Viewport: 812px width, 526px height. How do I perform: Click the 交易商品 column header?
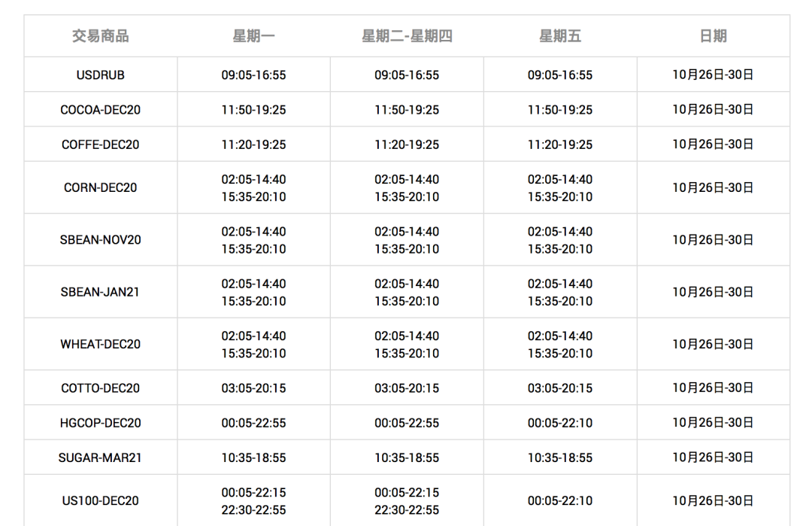[101, 36]
